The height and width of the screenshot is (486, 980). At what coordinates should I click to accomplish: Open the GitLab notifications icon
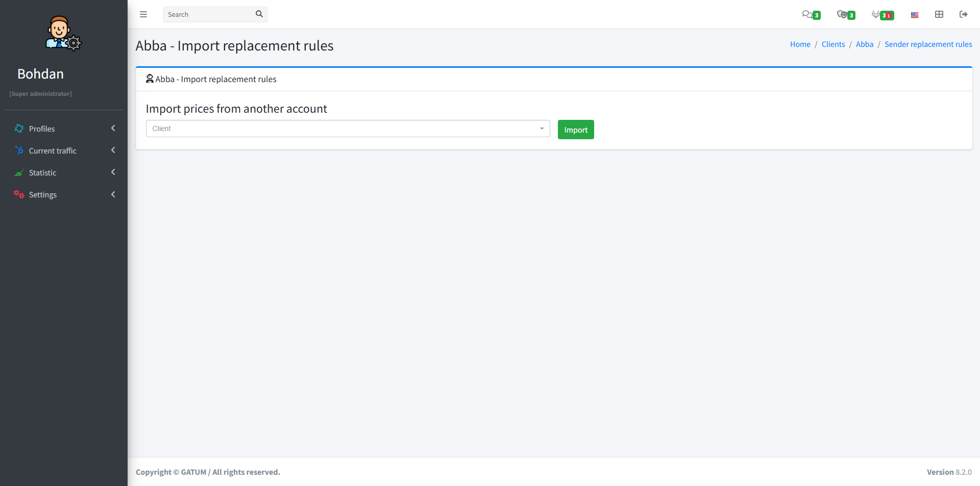pos(876,14)
